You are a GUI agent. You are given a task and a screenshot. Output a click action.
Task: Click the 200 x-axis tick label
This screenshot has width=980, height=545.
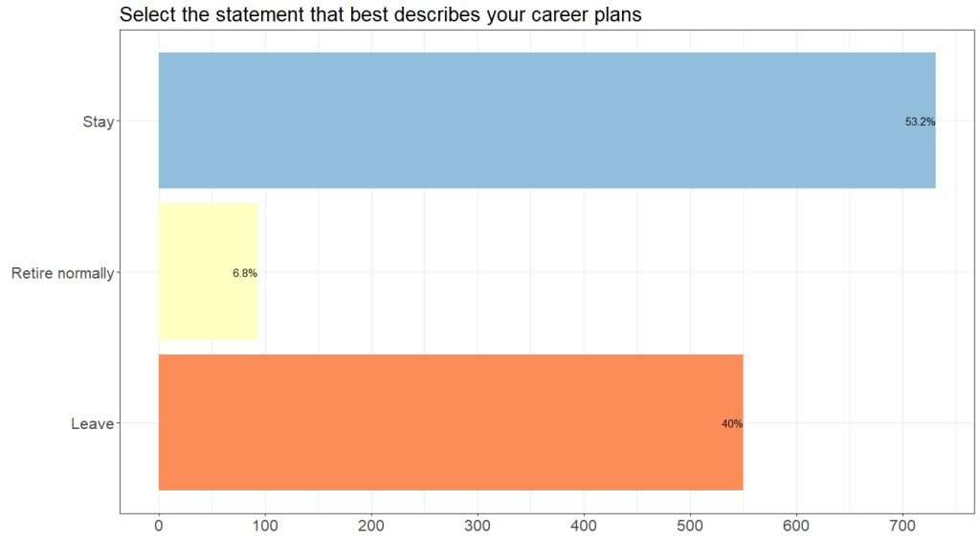371,525
